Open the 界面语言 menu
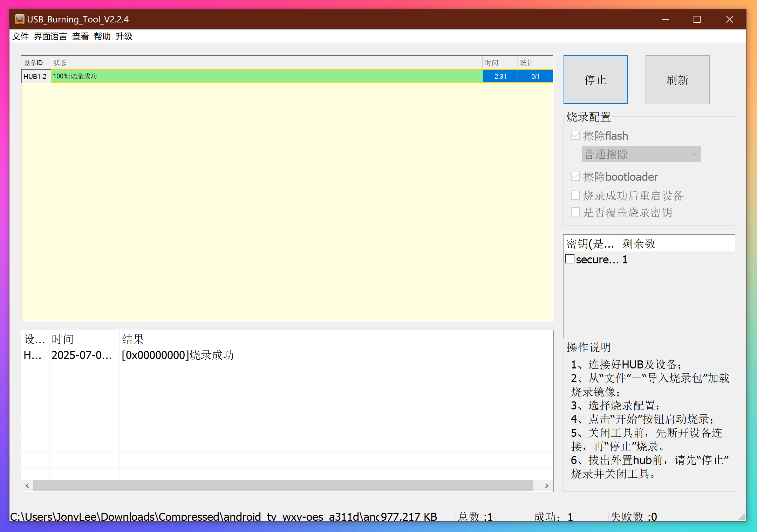757x532 pixels. pyautogui.click(x=50, y=36)
